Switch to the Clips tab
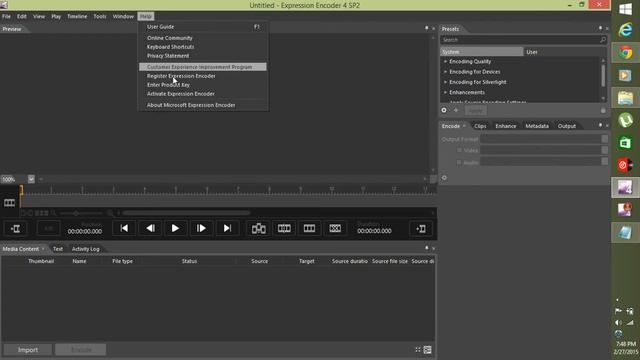The width and height of the screenshot is (640, 360). click(x=480, y=126)
